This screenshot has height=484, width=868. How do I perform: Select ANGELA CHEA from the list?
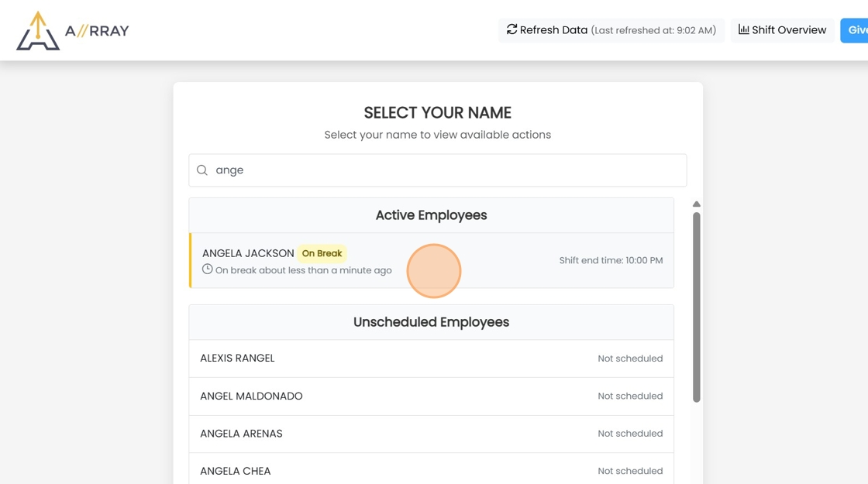[431, 470]
